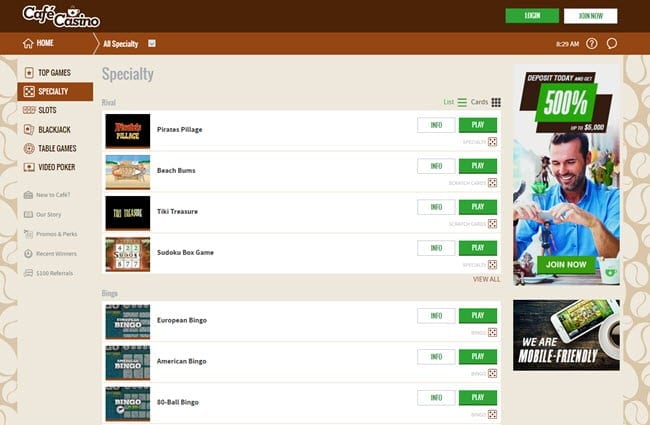Viewport: 650px width, 425px height.
Task: Click the Café Casino logo
Action: click(x=61, y=17)
